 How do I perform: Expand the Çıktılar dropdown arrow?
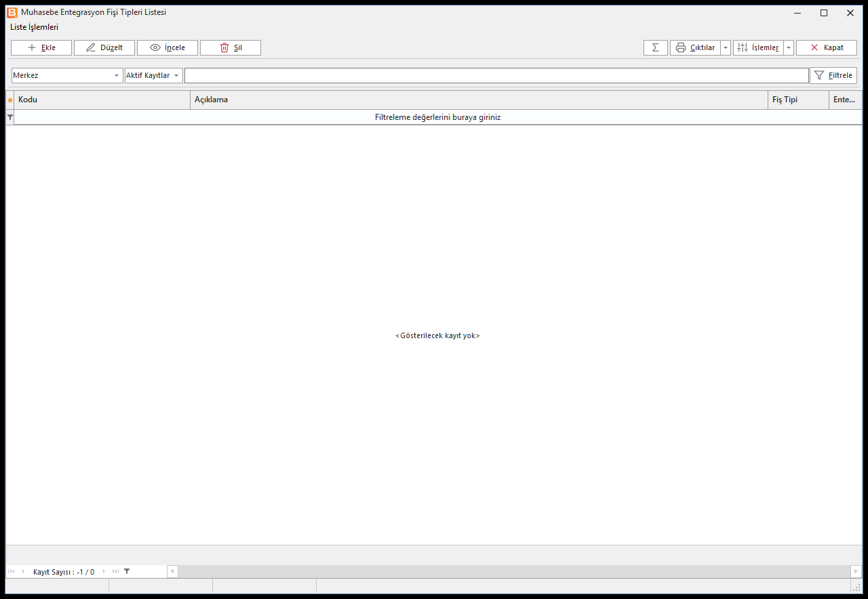[726, 47]
